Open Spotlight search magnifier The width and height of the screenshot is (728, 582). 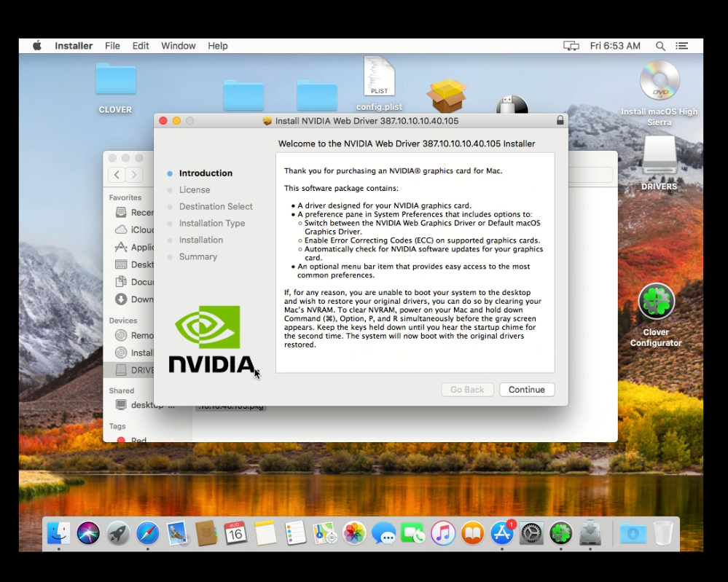(x=660, y=45)
